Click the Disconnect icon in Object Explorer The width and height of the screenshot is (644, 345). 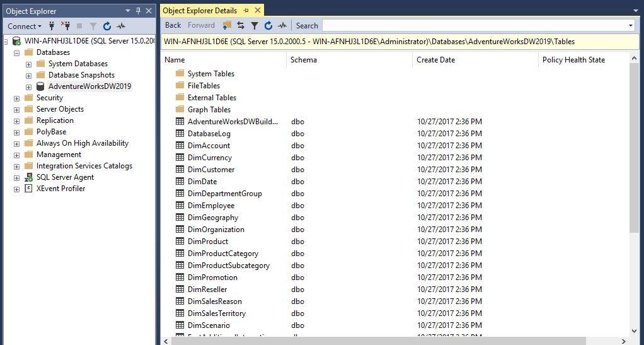pyautogui.click(x=66, y=26)
